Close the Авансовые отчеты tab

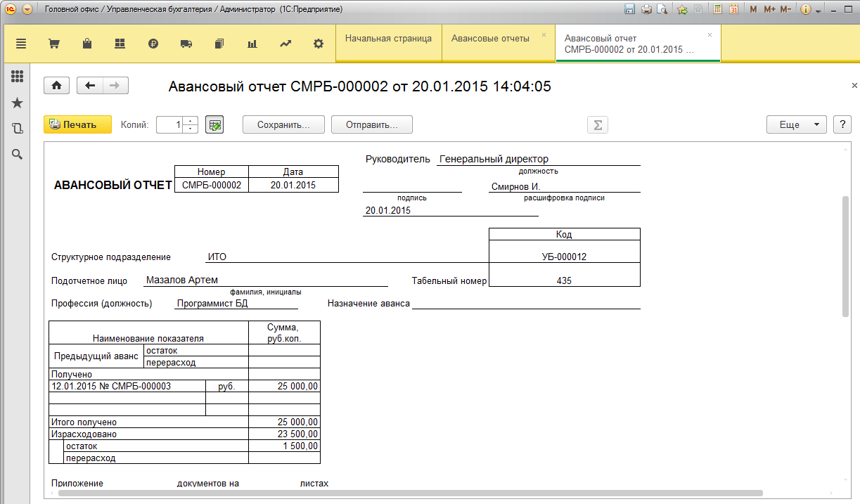point(544,34)
